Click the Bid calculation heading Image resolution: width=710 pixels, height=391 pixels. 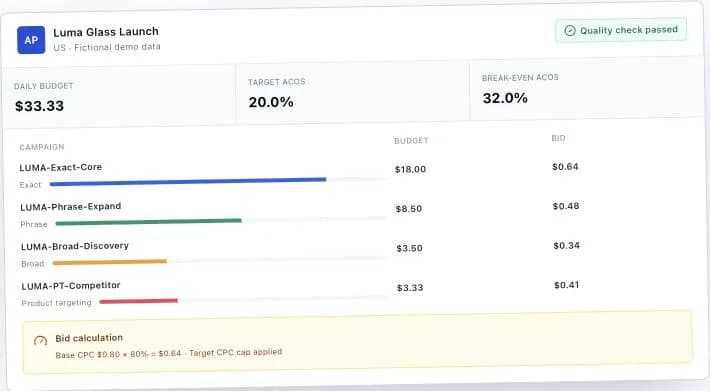point(89,338)
